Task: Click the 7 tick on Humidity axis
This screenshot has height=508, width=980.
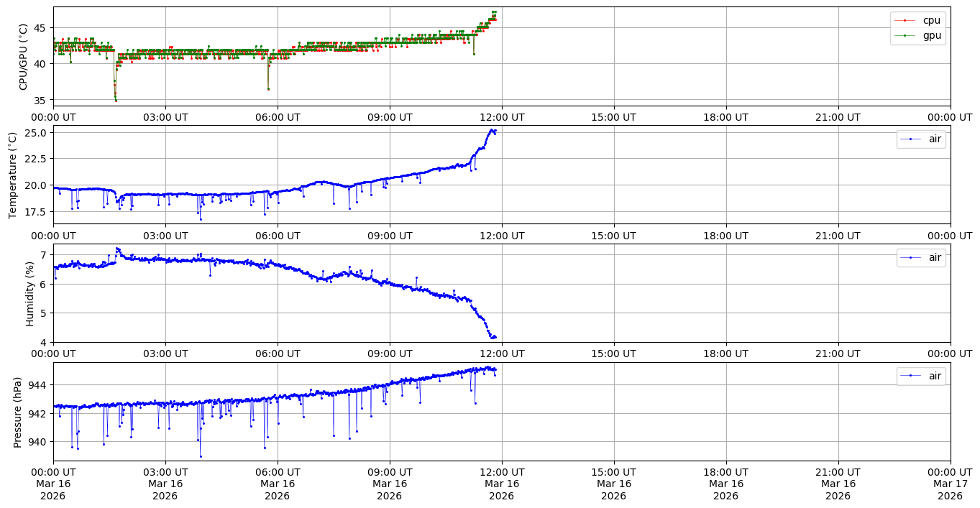Action: (x=44, y=255)
